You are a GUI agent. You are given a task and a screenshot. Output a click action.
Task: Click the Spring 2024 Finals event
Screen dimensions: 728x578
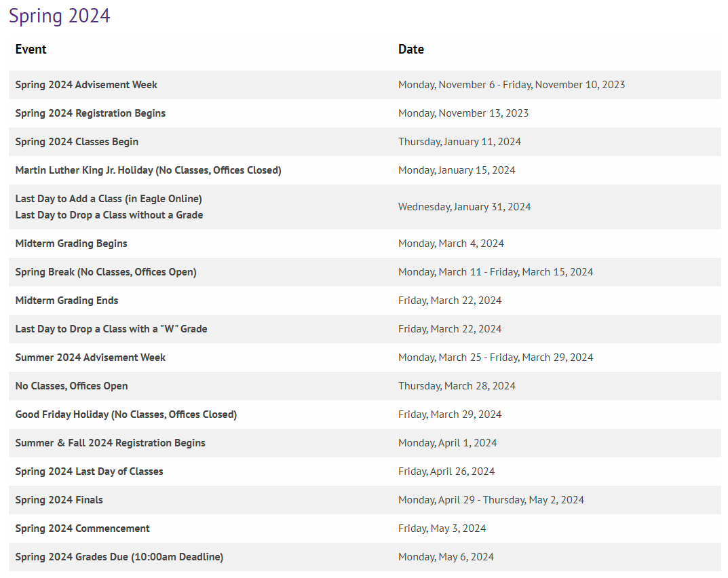(x=59, y=500)
